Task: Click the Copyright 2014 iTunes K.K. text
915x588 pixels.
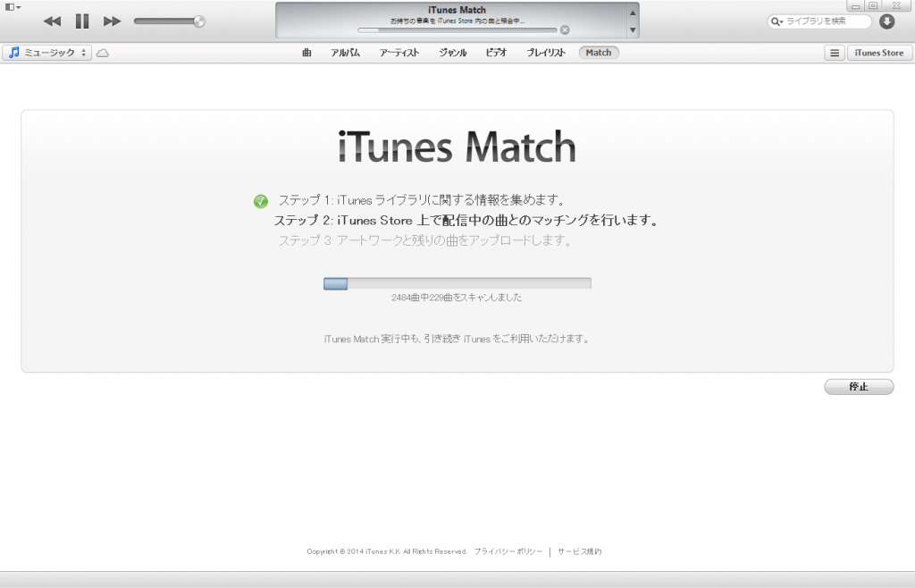Action: (x=387, y=551)
